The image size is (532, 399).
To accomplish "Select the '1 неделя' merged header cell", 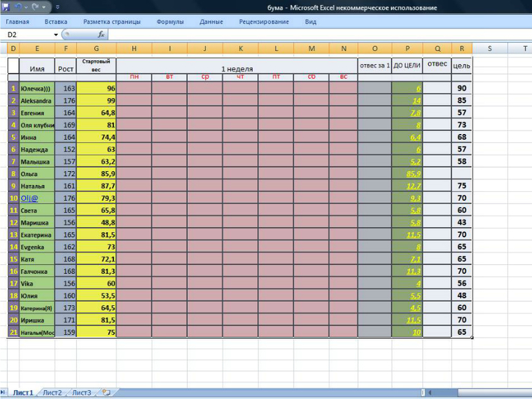I will pos(236,68).
